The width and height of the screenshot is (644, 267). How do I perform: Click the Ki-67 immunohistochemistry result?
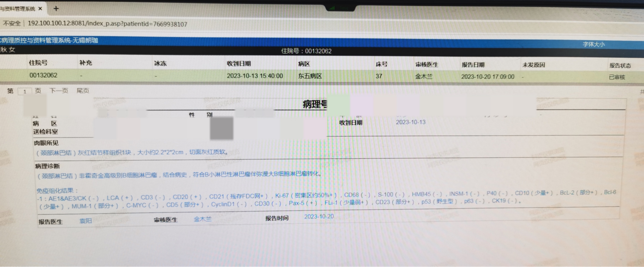(x=306, y=195)
